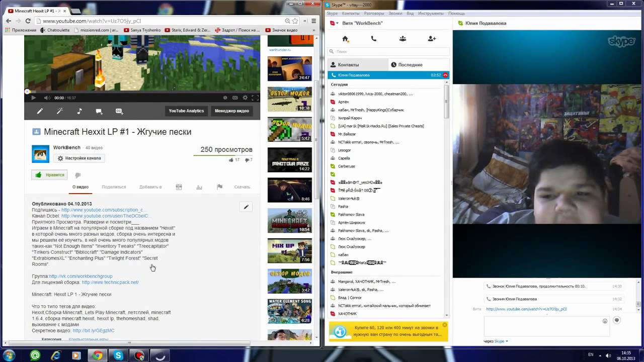Viewport: 644px width, 362px height.
Task: Open Менеджер видео button
Action: pyautogui.click(x=232, y=111)
